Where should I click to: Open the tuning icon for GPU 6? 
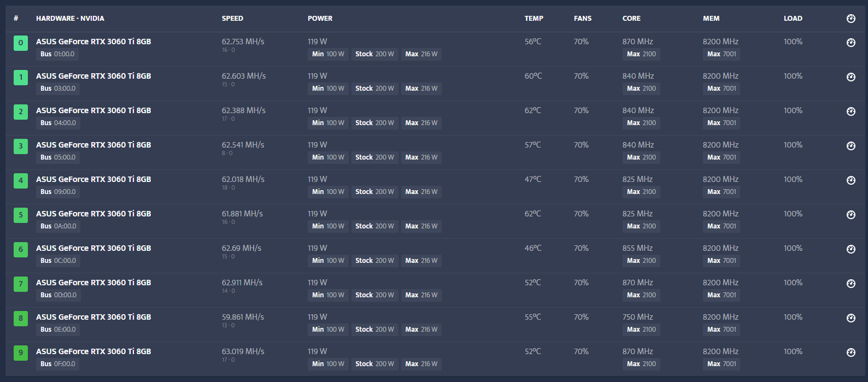click(x=851, y=249)
